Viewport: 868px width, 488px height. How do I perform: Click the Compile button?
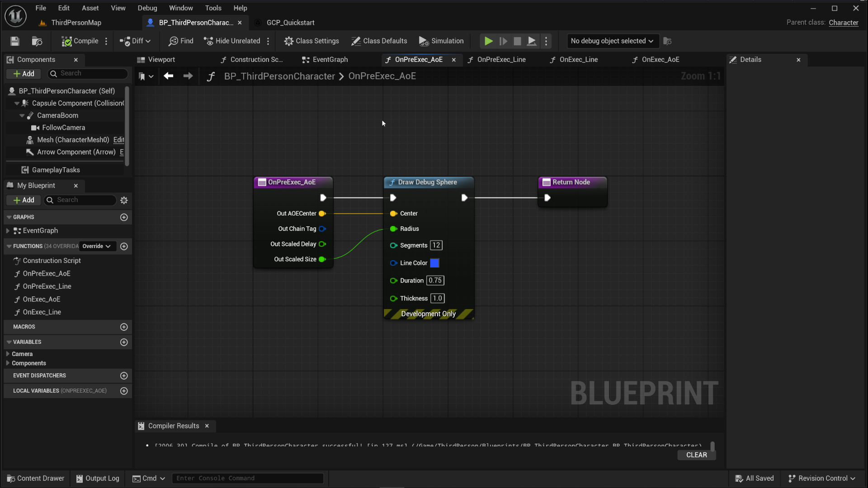(x=80, y=41)
